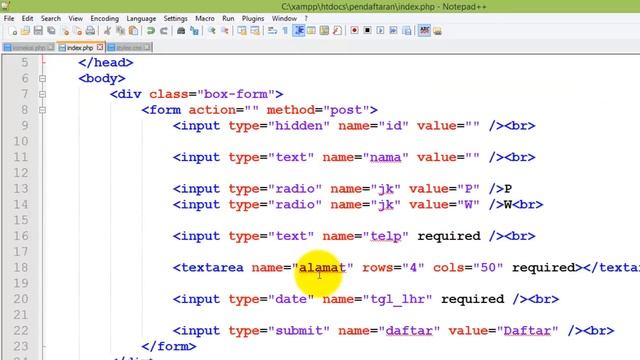Zoom out using magnifier minus icon
The image size is (640, 360).
(224, 31)
